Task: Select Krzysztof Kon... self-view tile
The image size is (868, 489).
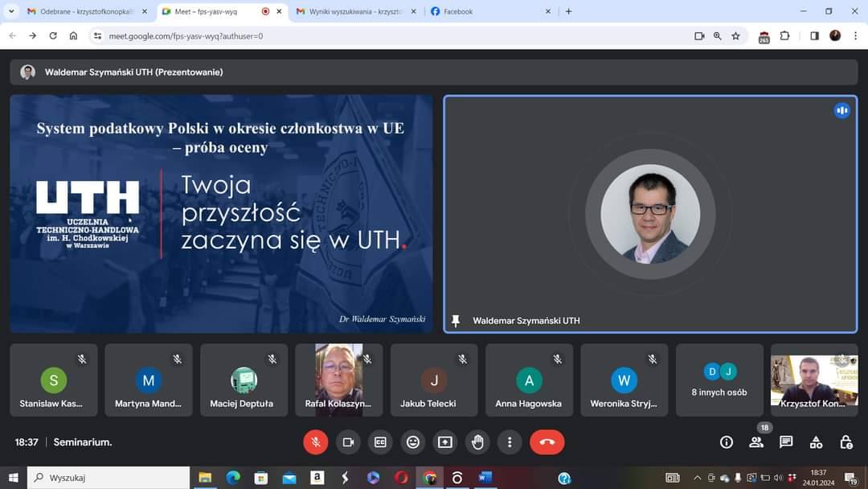Action: tap(814, 380)
